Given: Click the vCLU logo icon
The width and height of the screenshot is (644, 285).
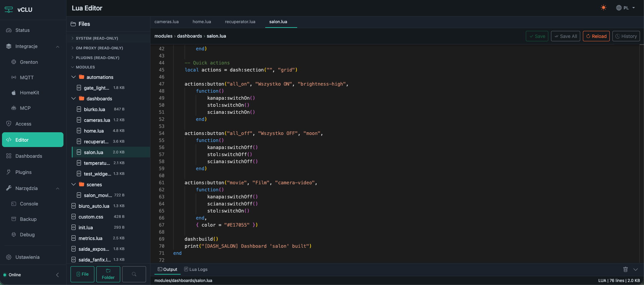Looking at the screenshot, I should pyautogui.click(x=9, y=10).
